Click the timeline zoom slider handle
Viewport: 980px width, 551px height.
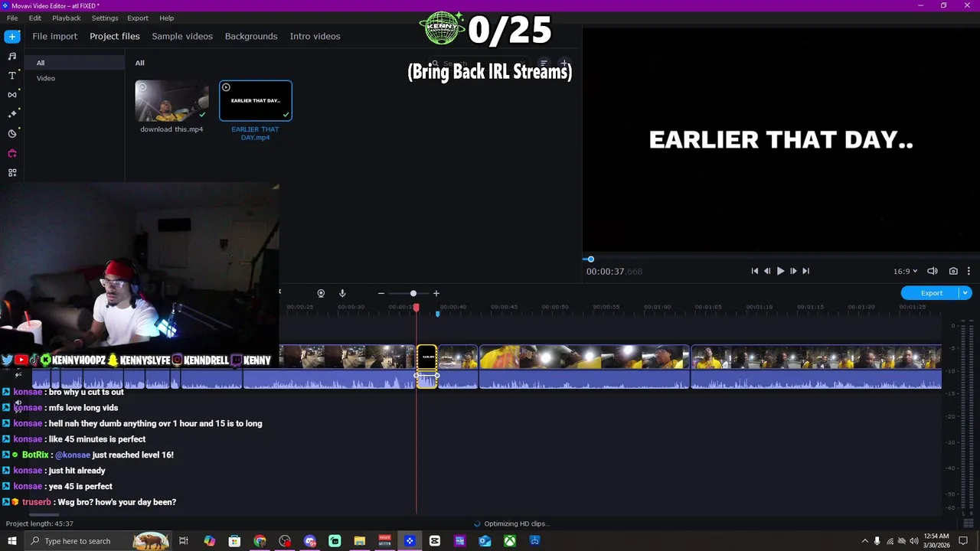point(413,293)
